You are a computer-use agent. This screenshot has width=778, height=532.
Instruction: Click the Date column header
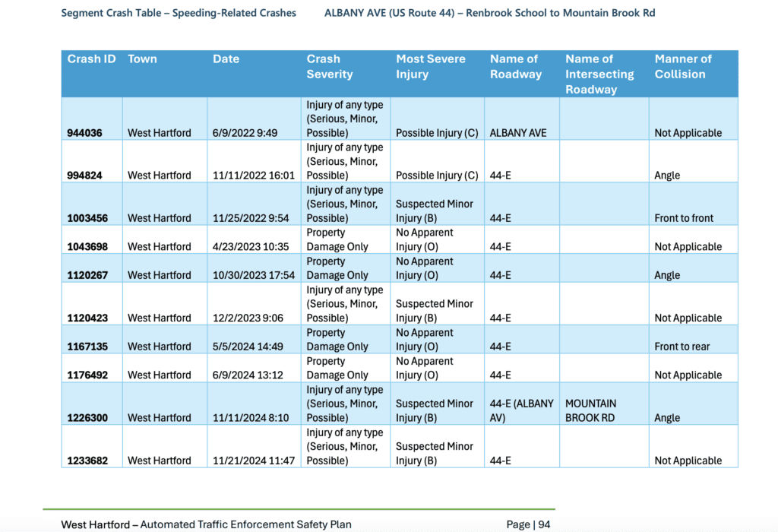(226, 59)
